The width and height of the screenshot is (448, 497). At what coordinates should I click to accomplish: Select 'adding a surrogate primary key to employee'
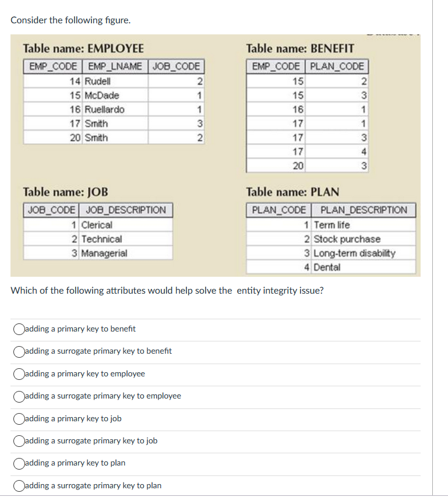click(18, 396)
